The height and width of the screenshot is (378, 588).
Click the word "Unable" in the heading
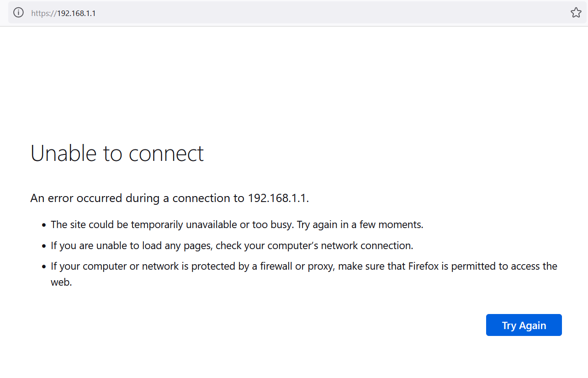coord(64,153)
